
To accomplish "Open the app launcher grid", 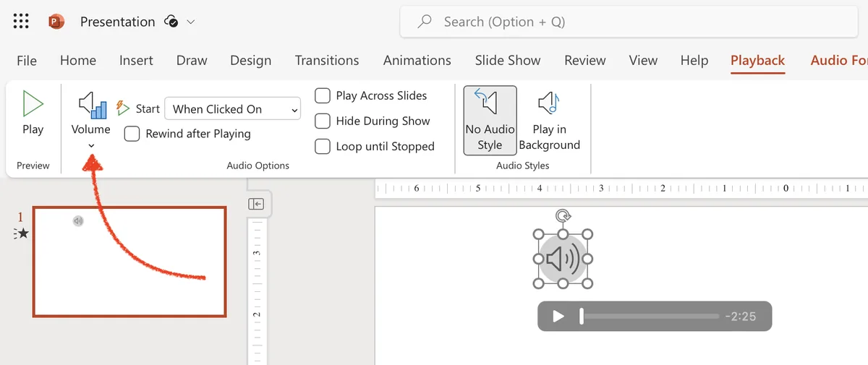I will 22,22.
